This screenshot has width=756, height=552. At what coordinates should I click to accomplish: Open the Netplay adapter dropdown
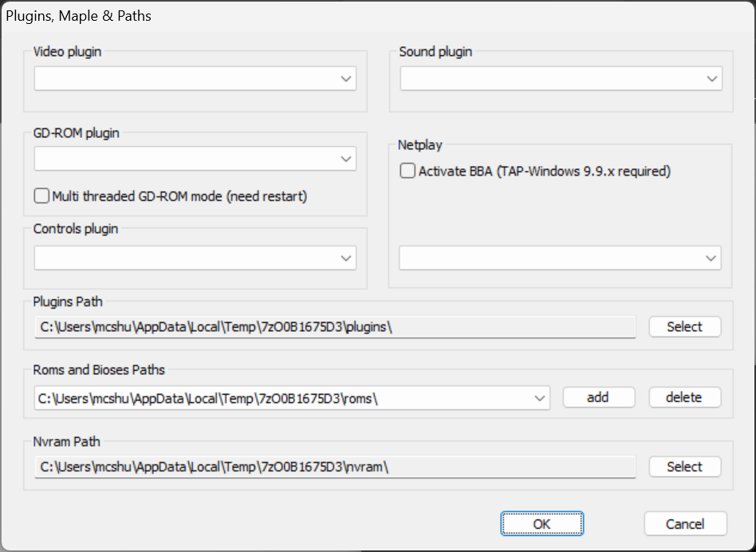(560, 258)
